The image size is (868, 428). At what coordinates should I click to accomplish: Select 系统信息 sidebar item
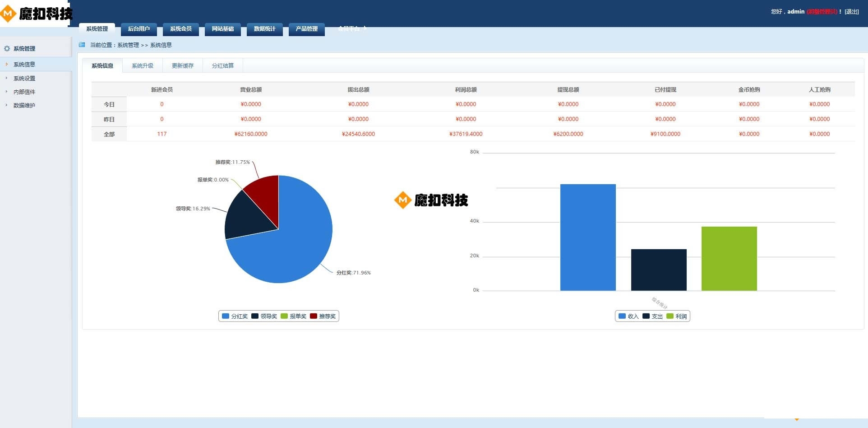coord(24,65)
